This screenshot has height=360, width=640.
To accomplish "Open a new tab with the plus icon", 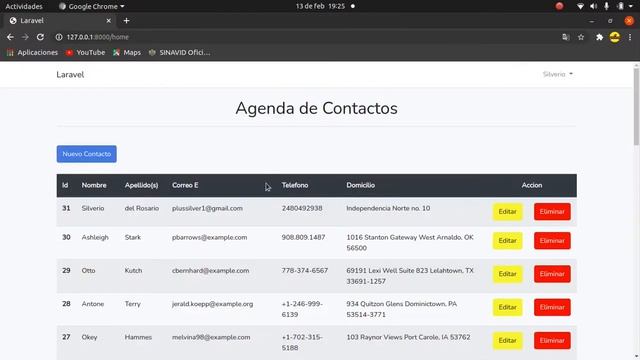I will click(x=127, y=20).
